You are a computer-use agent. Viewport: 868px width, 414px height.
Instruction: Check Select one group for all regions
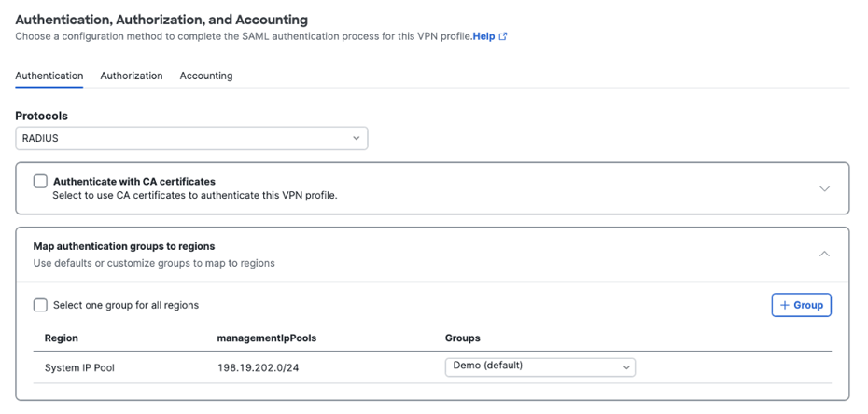(40, 305)
